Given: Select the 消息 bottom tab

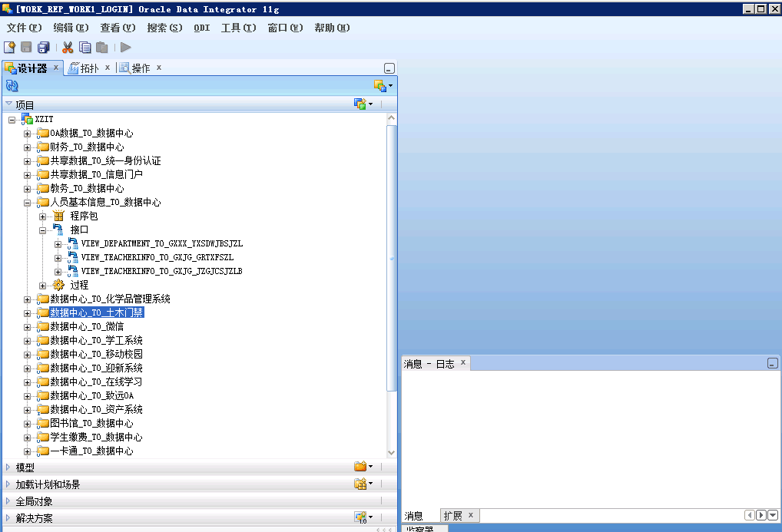Looking at the screenshot, I should click(x=413, y=516).
